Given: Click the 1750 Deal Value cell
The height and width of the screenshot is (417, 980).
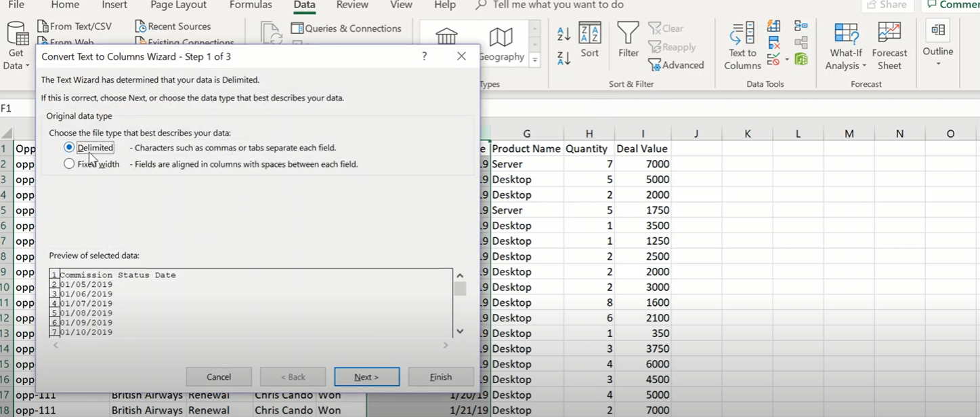Looking at the screenshot, I should coord(643,210).
